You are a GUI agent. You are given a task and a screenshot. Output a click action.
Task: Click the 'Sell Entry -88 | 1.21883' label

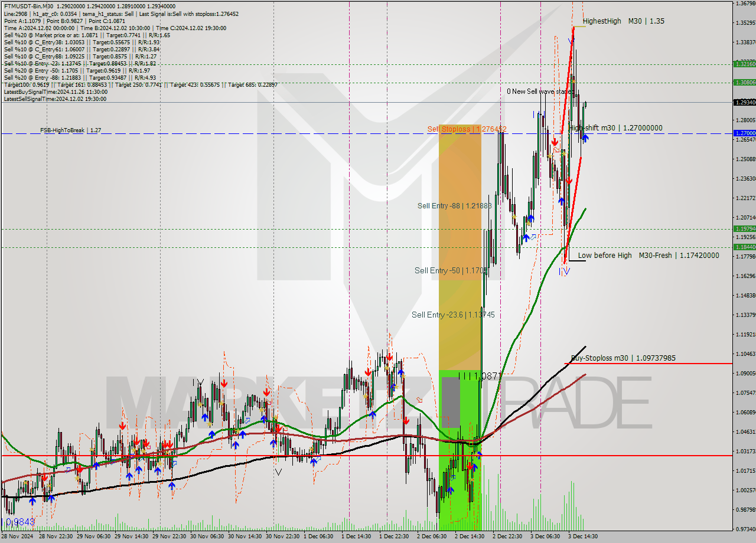(x=454, y=205)
